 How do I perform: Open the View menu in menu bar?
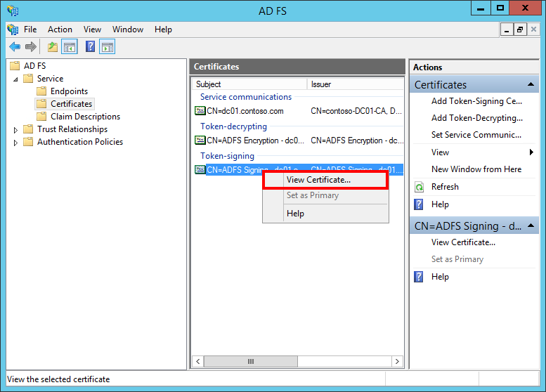click(92, 30)
